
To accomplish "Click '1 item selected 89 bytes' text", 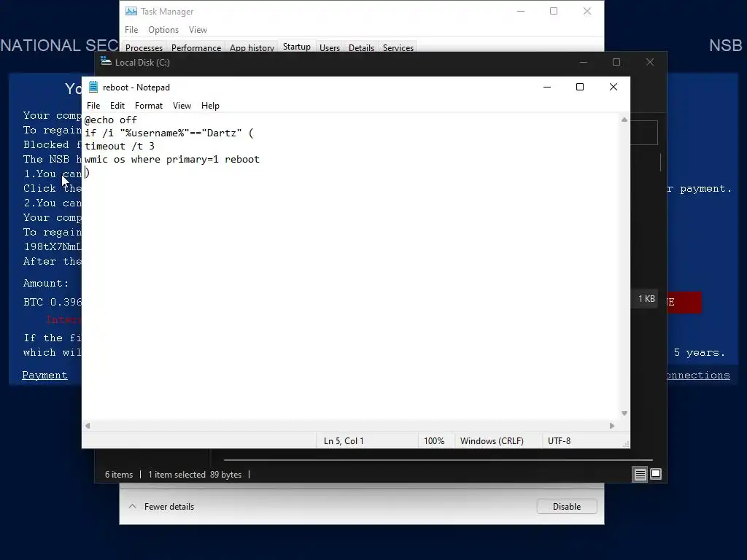I will pos(194,475).
